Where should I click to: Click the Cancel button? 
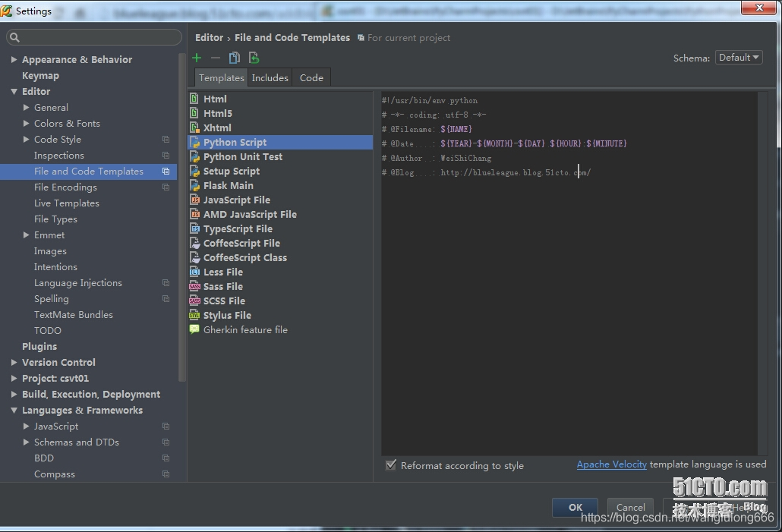(630, 507)
